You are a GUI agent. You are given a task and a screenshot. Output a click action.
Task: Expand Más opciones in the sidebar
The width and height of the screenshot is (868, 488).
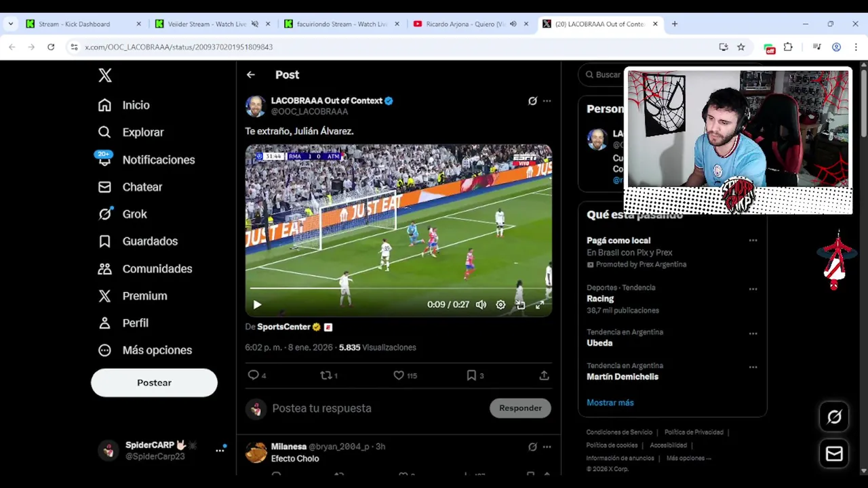pos(145,350)
